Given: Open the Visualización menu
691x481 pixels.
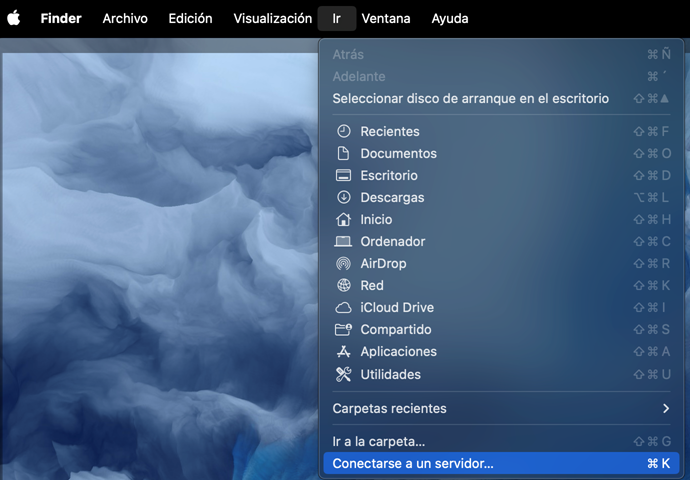Looking at the screenshot, I should point(272,19).
